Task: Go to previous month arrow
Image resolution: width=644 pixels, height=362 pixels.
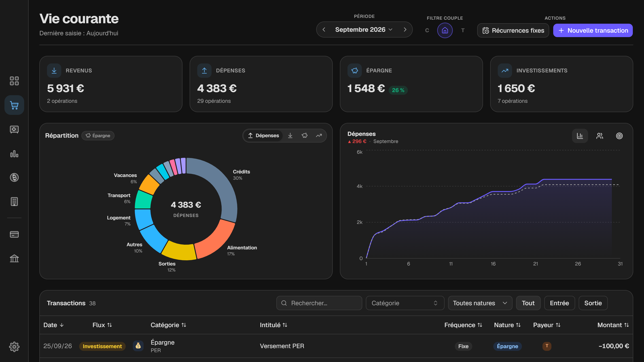Action: (324, 30)
